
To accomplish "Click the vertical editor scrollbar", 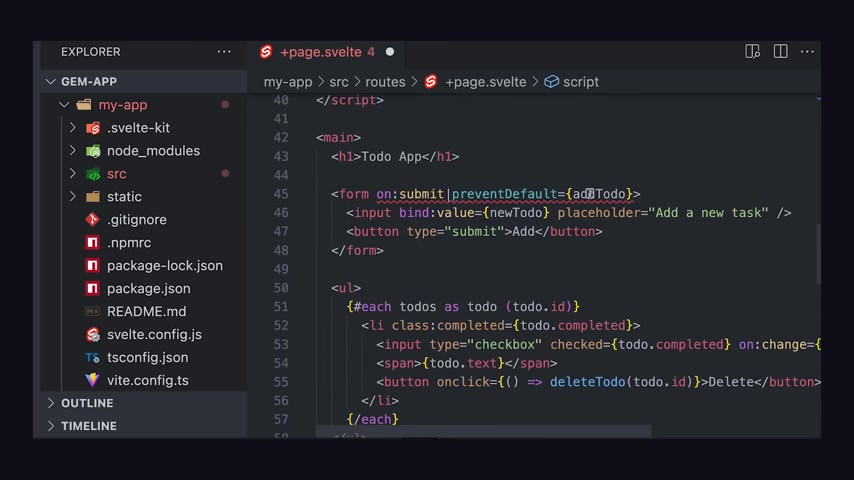I will coord(818,254).
